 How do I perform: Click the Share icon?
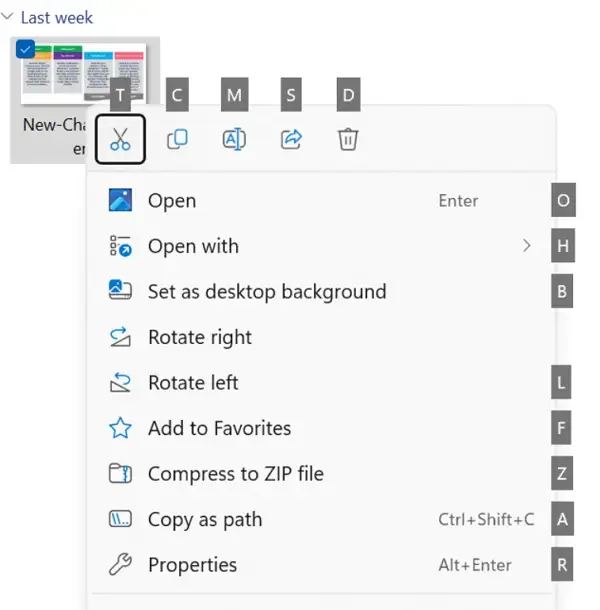291,139
